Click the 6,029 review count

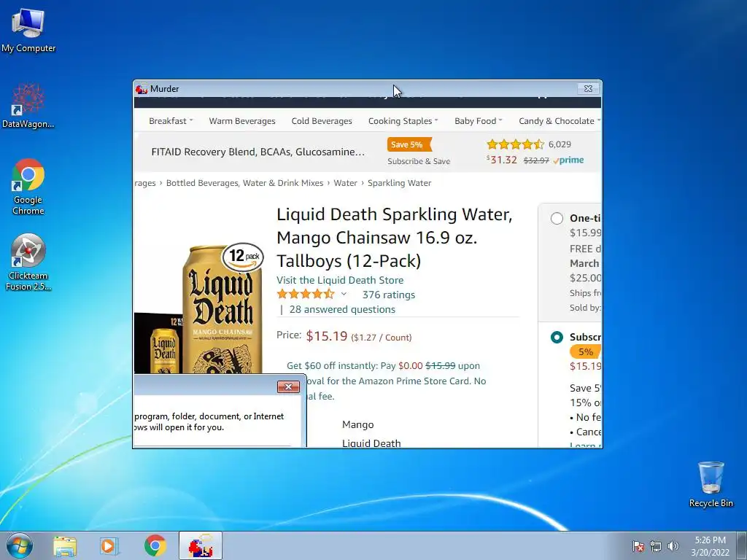click(560, 144)
